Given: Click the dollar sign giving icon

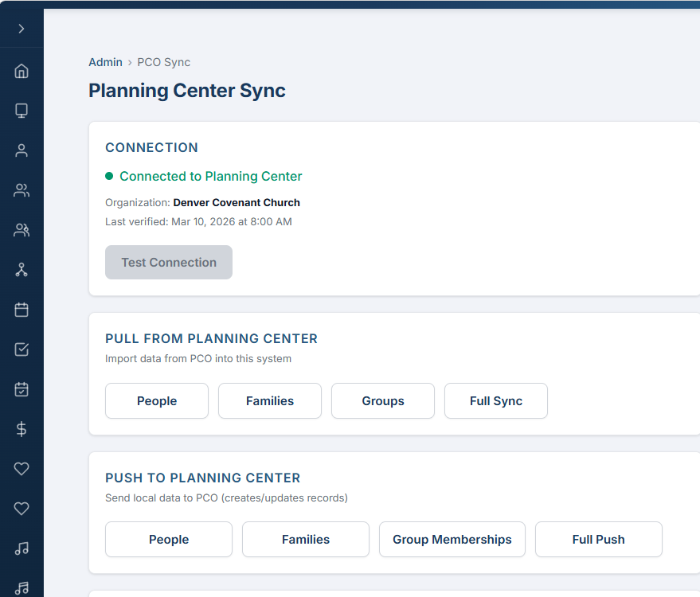Looking at the screenshot, I should pos(22,429).
